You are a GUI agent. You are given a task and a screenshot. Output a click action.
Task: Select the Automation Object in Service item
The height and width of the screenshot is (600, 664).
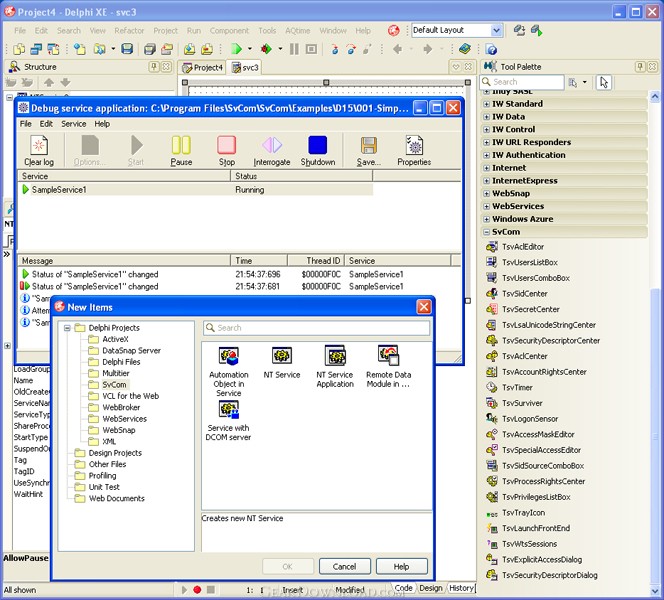pos(229,371)
